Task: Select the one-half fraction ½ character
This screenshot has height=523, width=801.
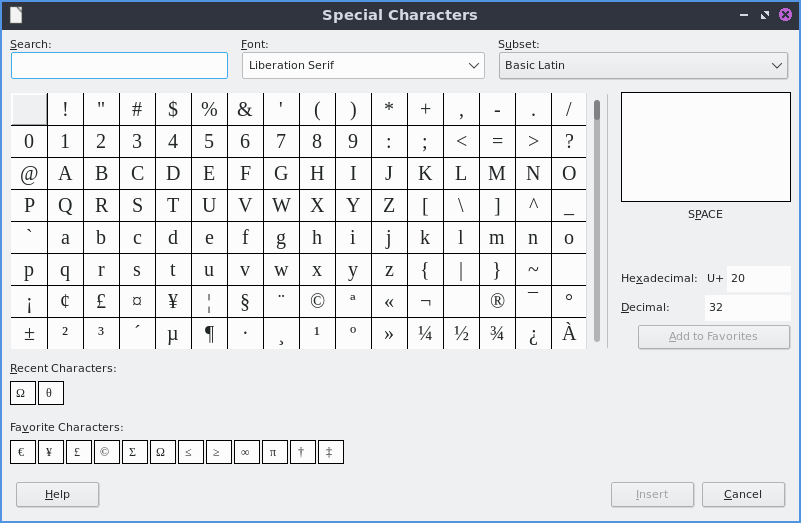Action: pos(461,334)
